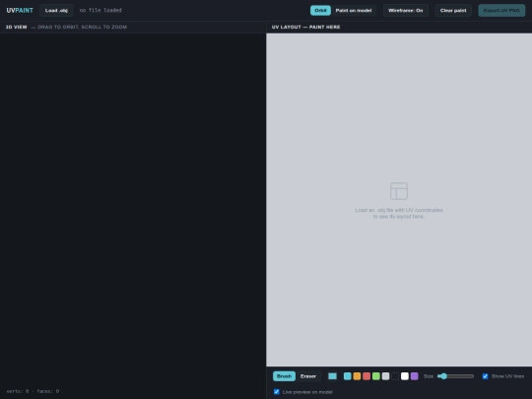Open the current color picker swatch

coord(333,376)
